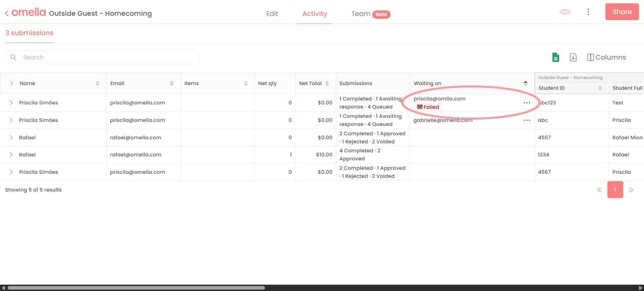The image size is (644, 291).
Task: Toggle the preview eye icon
Action: click(565, 12)
